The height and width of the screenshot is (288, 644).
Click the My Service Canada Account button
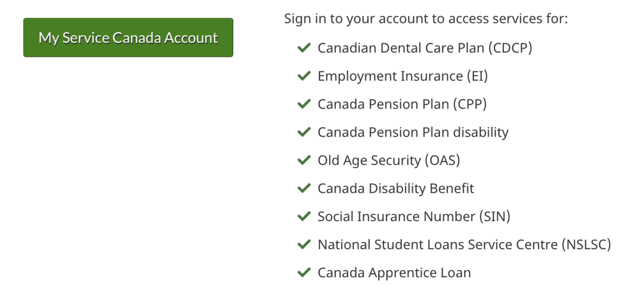(x=128, y=38)
